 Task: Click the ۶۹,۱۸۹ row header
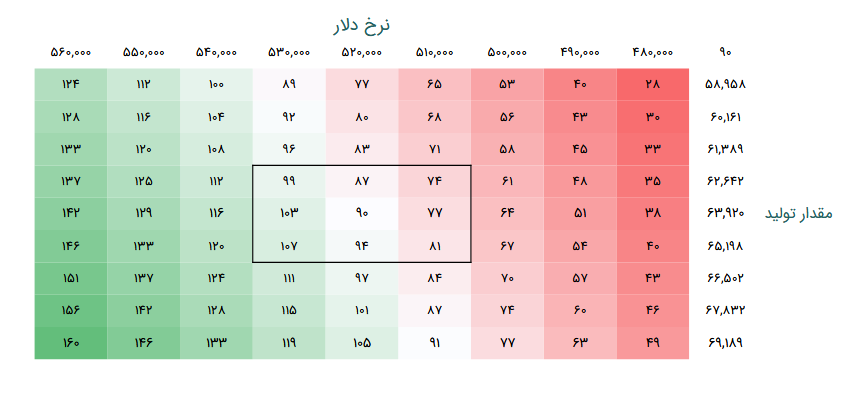727,343
